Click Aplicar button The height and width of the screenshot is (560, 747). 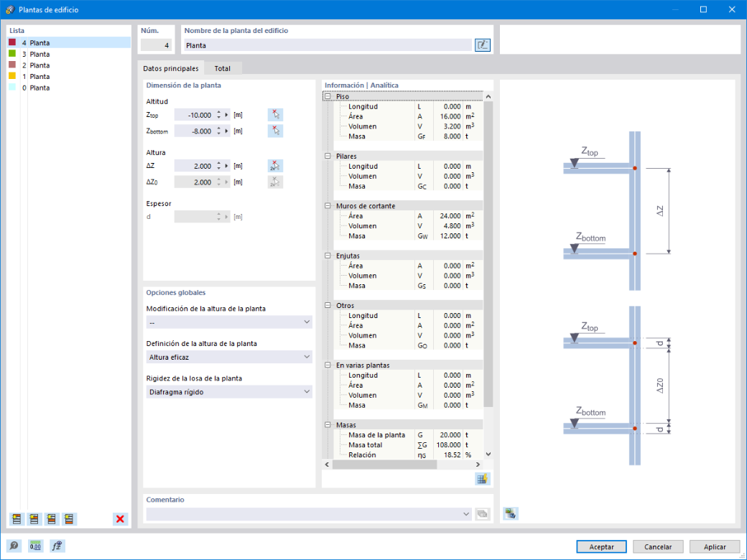(715, 546)
